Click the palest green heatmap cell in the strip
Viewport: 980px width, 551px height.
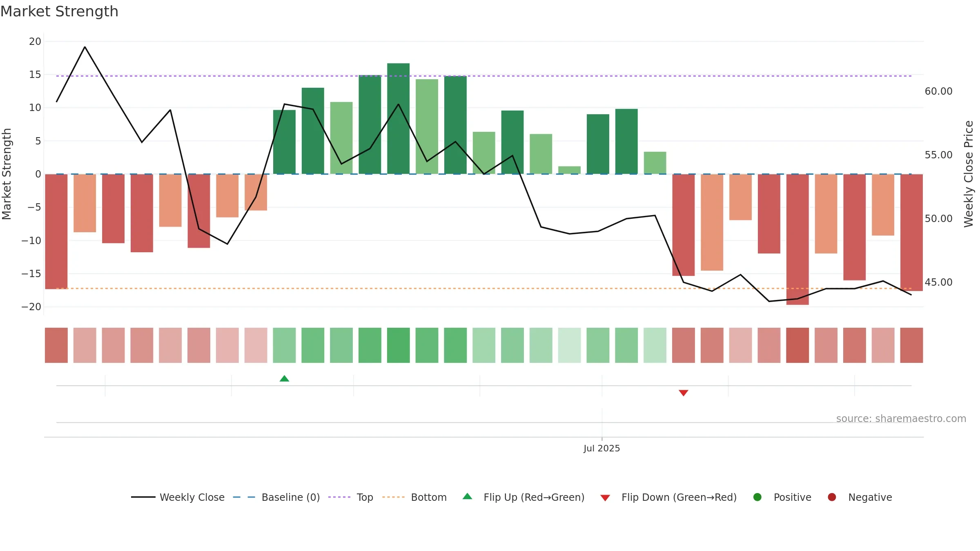pos(570,345)
